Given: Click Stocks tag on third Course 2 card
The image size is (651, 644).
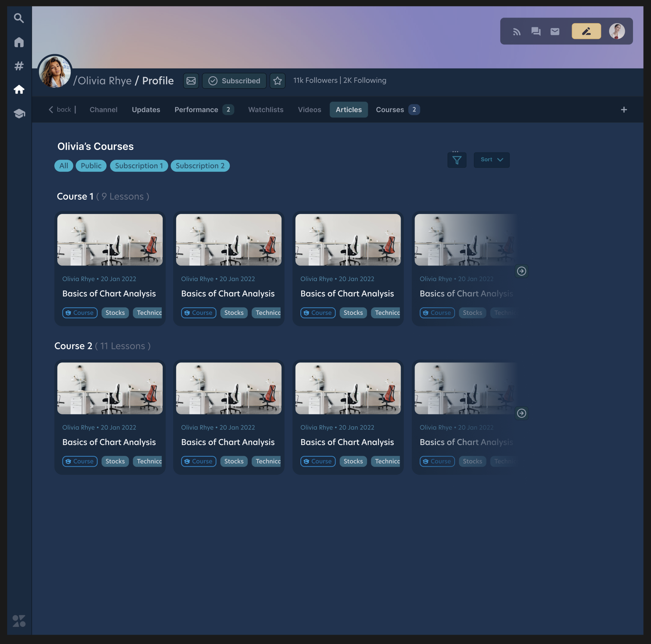Looking at the screenshot, I should [x=353, y=461].
